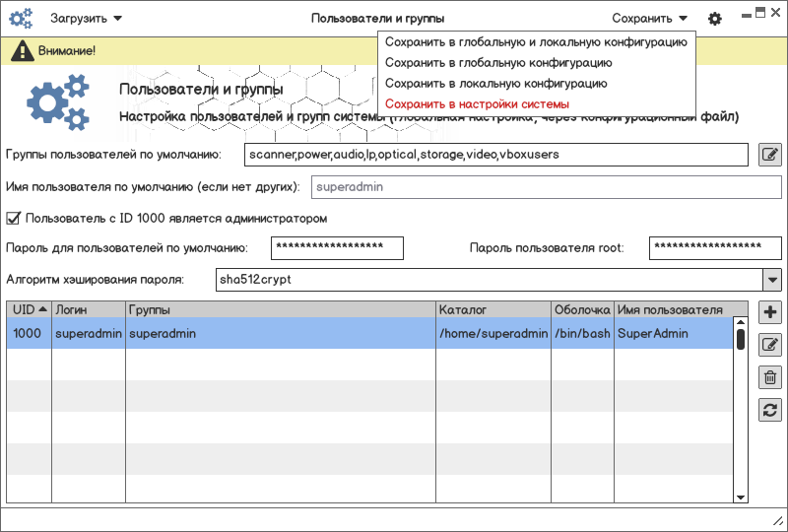
Task: Sort table by UID column header
Action: [x=30, y=309]
